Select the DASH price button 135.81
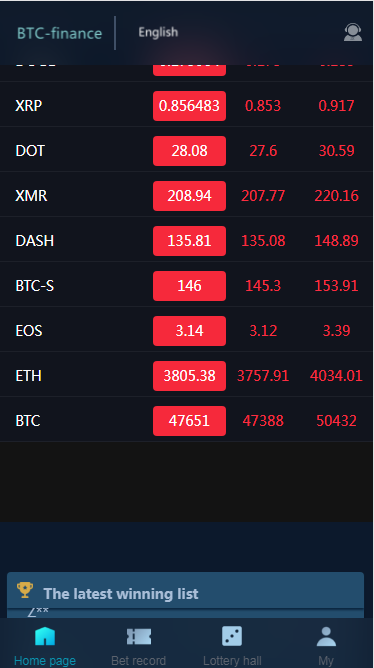374x668 pixels. (x=189, y=241)
